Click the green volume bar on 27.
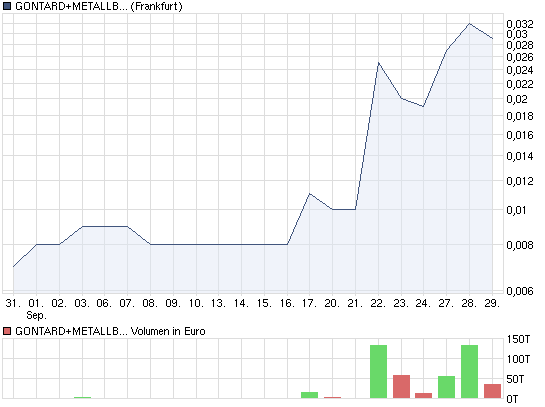545x407 pixels. (x=447, y=387)
